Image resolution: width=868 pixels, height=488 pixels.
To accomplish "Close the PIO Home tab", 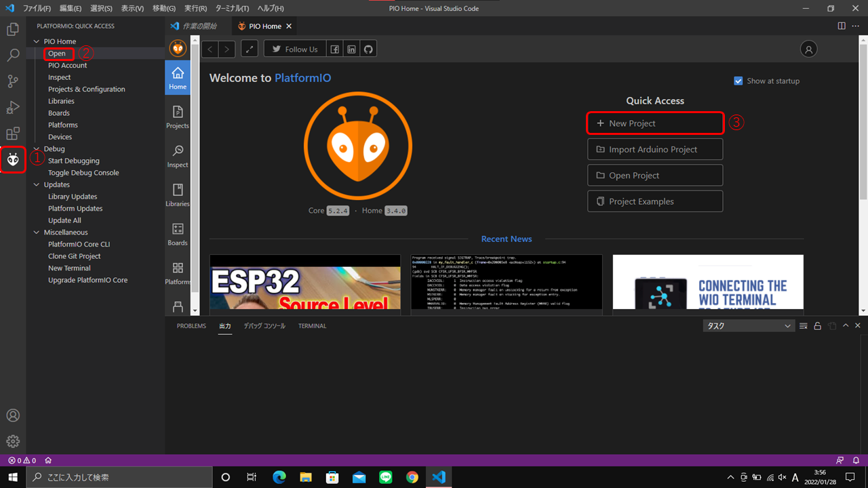I will pos(289,26).
